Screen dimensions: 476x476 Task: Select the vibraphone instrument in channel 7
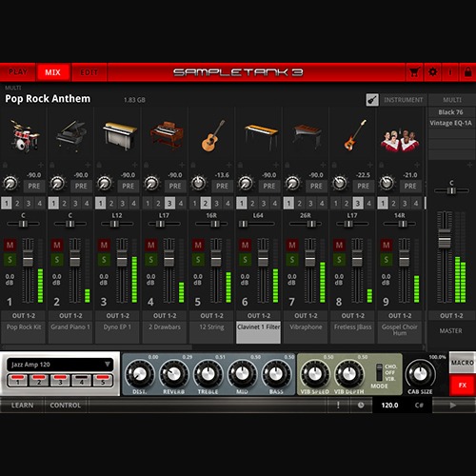coord(307,136)
